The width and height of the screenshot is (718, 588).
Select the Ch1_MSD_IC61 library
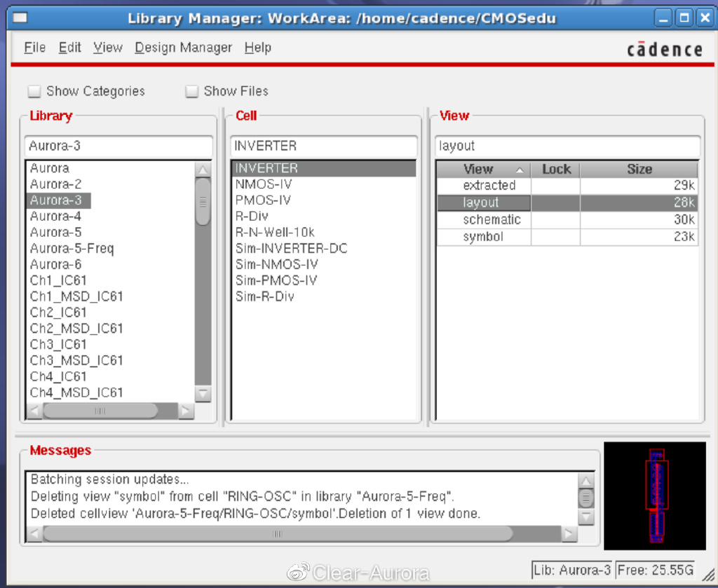76,296
